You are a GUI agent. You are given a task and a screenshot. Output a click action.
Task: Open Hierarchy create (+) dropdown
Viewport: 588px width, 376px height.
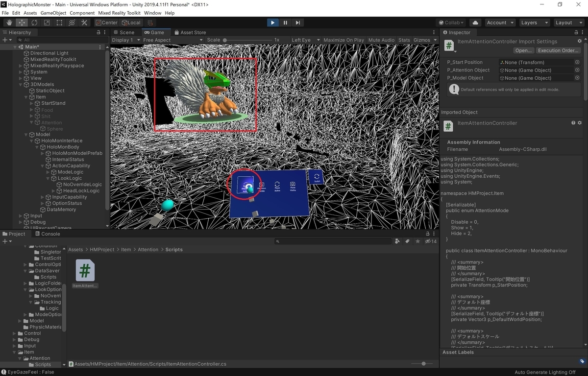click(6, 40)
